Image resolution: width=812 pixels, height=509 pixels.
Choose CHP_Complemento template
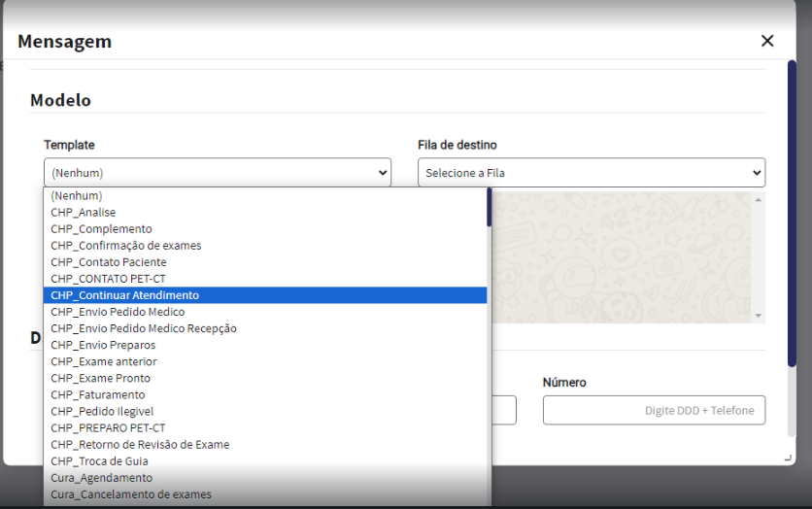pos(265,229)
